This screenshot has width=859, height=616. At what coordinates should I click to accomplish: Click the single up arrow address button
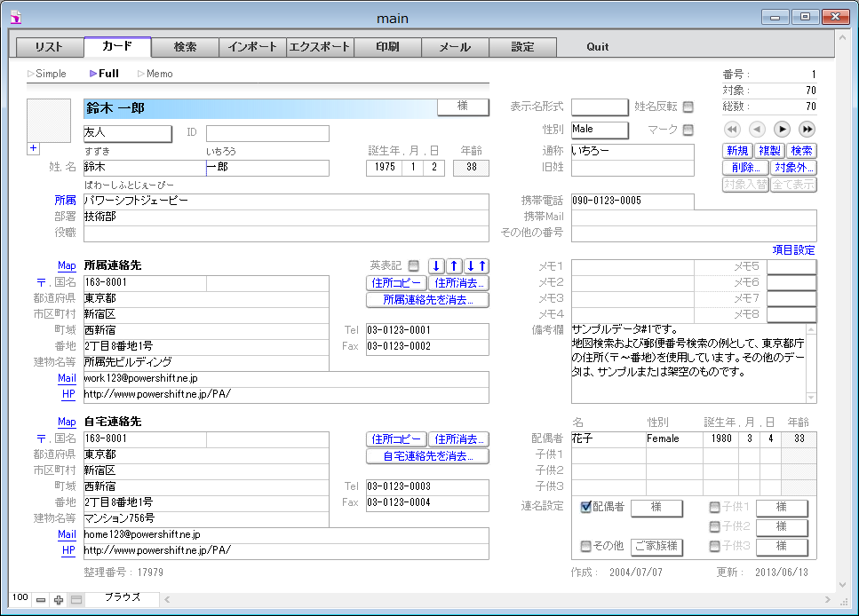(x=453, y=265)
